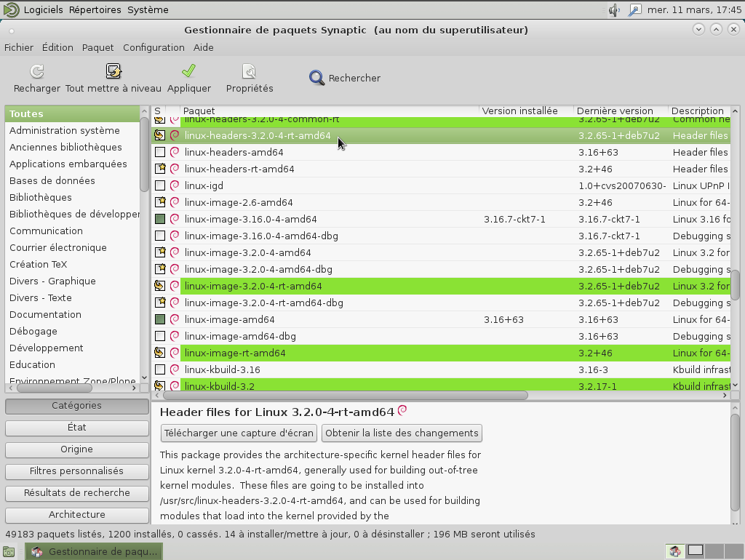Viewport: 745px width, 560px height.
Task: Click the Architecture filter button
Action: [x=77, y=515]
